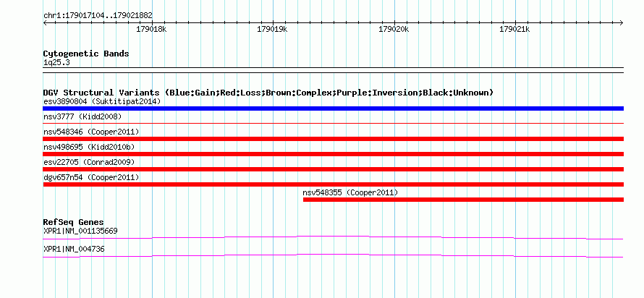Click the RefSeq Genes track title
644x298 pixels.
pos(74,223)
